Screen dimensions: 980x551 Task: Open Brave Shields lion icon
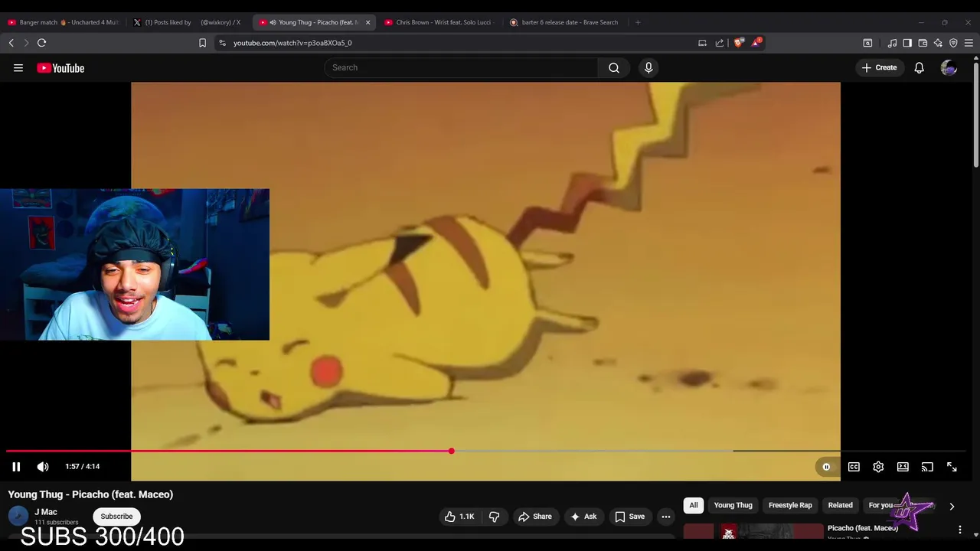738,43
